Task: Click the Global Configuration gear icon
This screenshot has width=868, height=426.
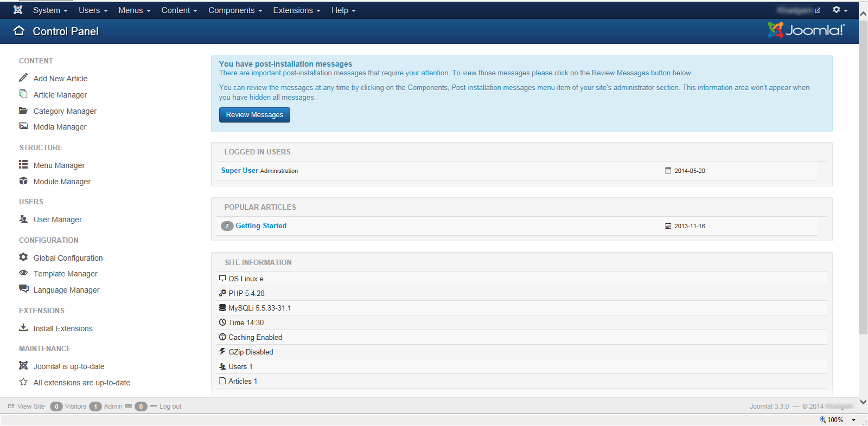Action: click(23, 257)
